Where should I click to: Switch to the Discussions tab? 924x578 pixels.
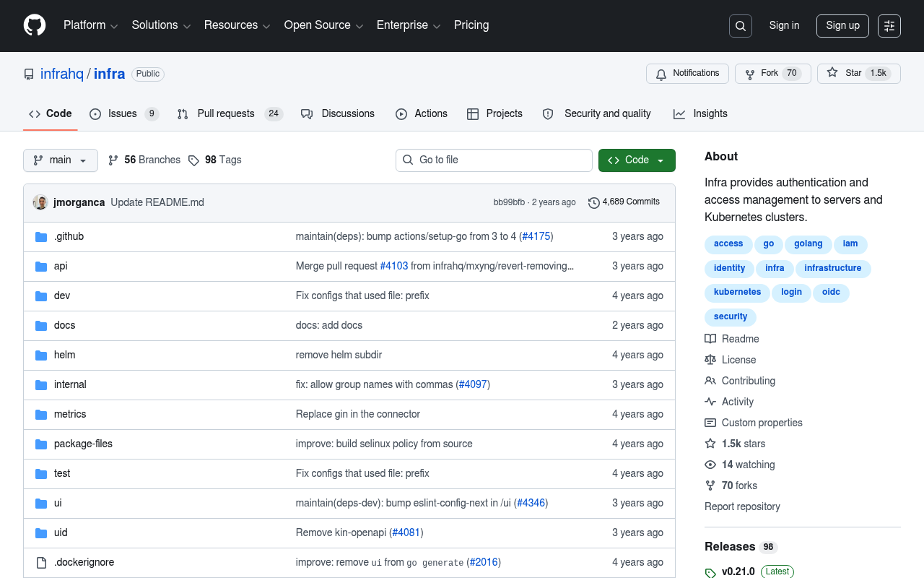[338, 114]
